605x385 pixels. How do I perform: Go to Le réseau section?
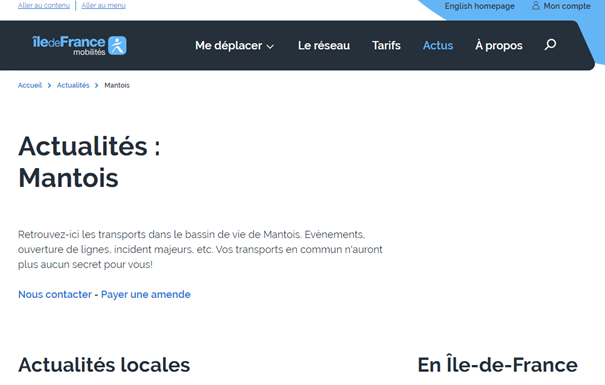[324, 46]
